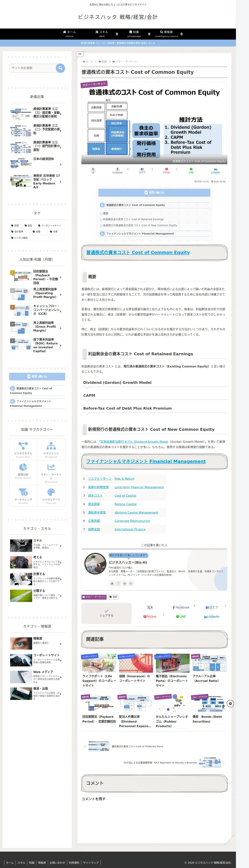Share on X icon below the featured image
Image resolution: width=249 pixels, height=868 pixels.
coord(93,170)
